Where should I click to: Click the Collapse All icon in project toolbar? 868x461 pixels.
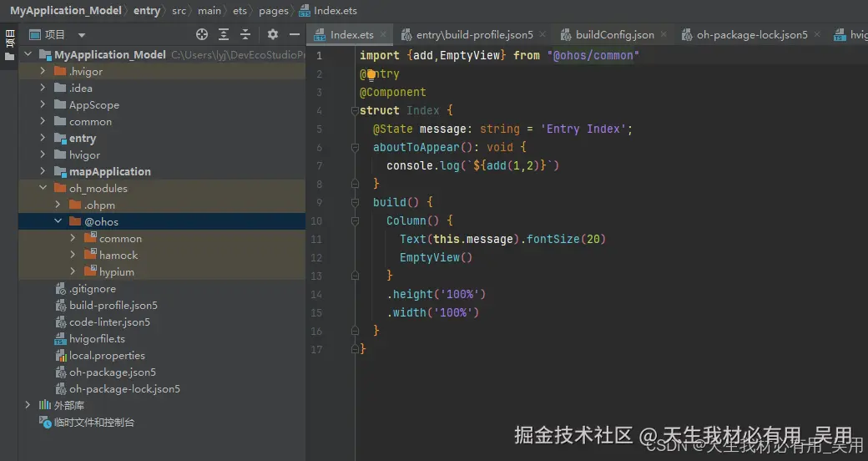[x=245, y=34]
